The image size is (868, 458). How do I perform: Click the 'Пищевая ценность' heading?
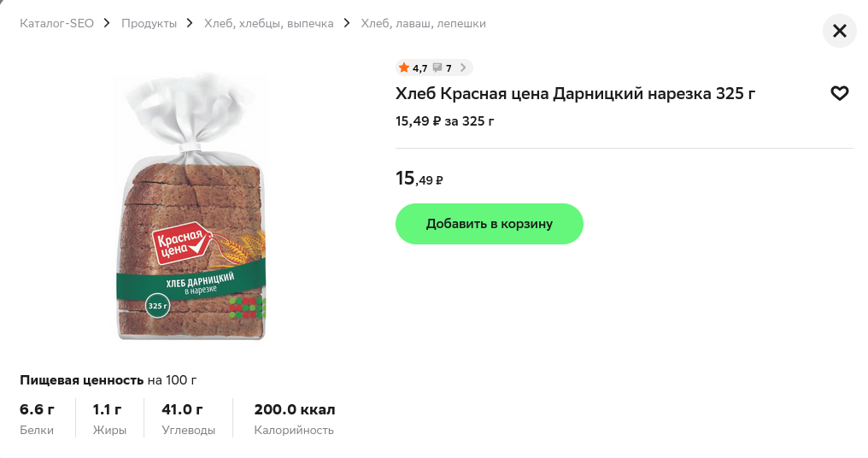pos(82,380)
